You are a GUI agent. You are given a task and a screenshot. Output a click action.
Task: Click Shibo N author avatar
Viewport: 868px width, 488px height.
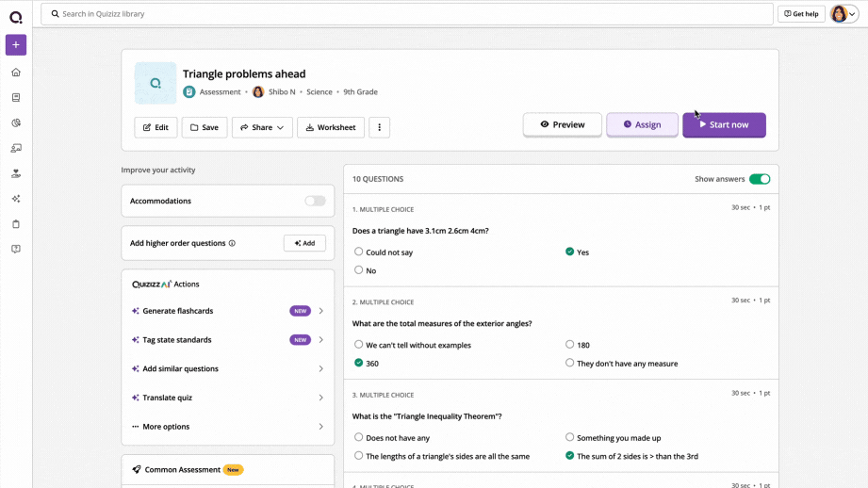pos(258,91)
